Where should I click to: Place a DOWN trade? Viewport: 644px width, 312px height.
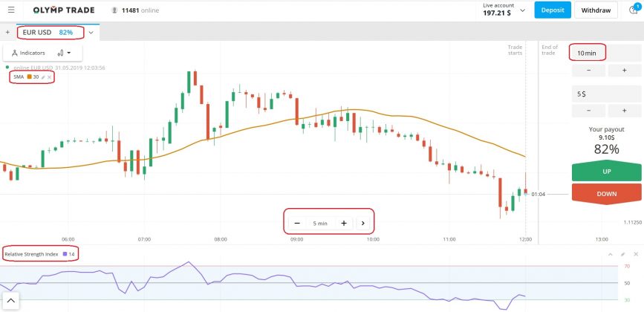(606, 193)
